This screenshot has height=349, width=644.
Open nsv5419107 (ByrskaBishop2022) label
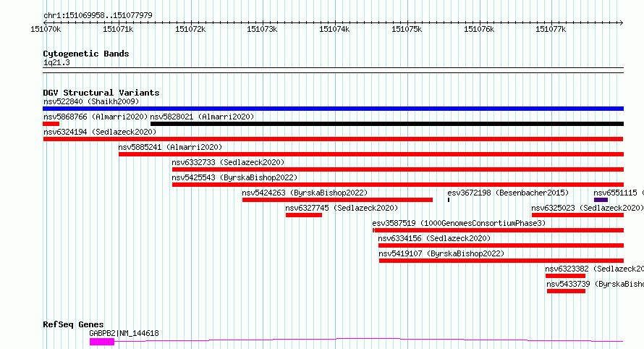coord(441,253)
